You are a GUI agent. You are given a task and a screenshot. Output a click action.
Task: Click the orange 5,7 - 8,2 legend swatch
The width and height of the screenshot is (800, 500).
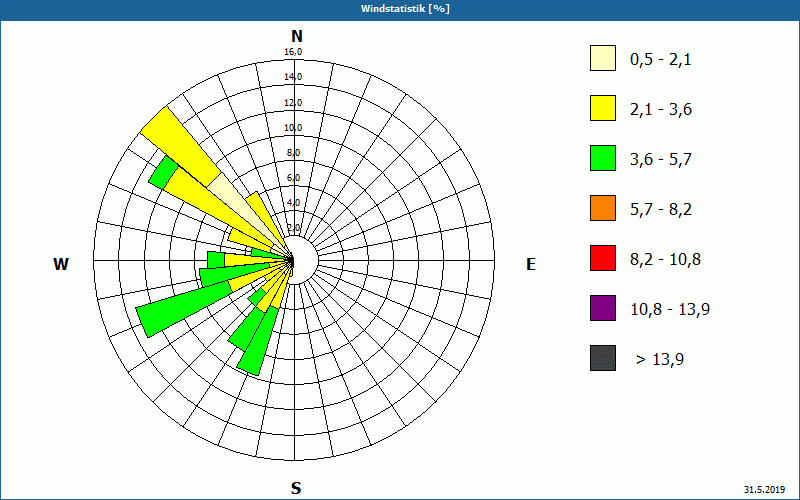click(x=603, y=208)
